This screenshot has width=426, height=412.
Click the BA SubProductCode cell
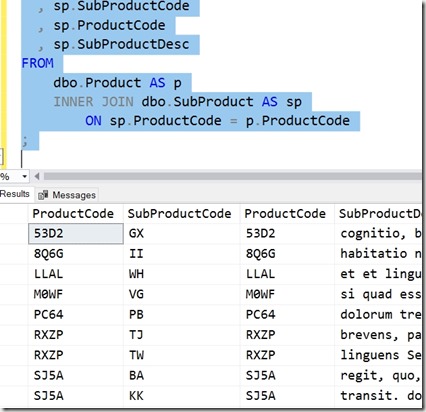182,376
